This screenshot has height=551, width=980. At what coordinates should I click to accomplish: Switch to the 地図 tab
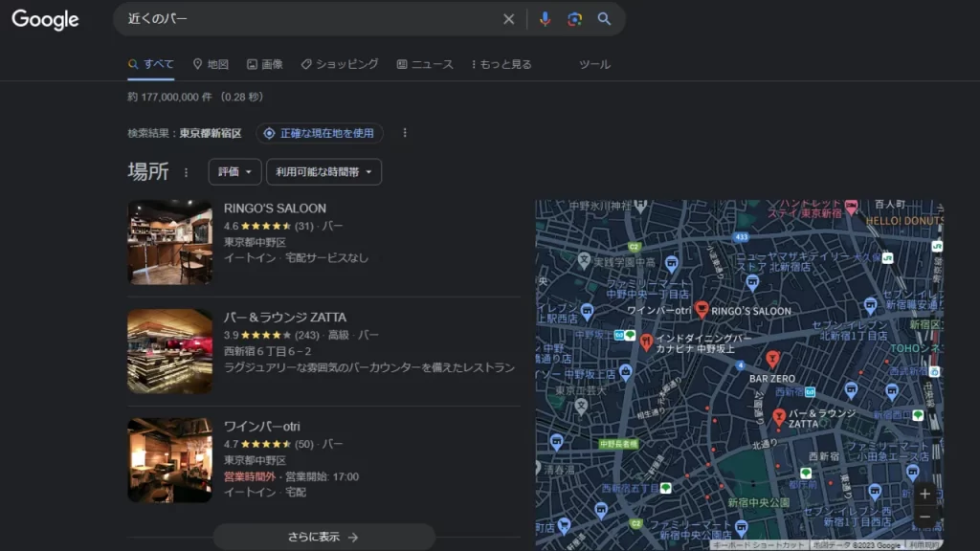point(211,64)
